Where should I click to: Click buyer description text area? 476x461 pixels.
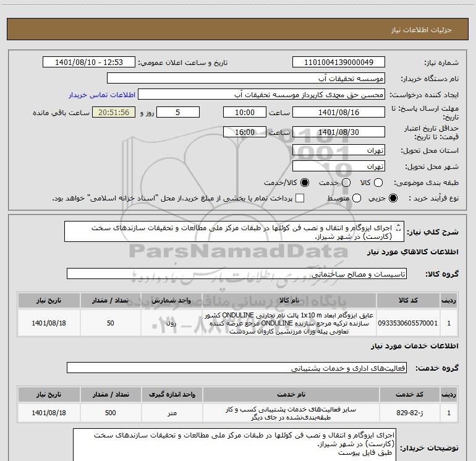coord(234,445)
